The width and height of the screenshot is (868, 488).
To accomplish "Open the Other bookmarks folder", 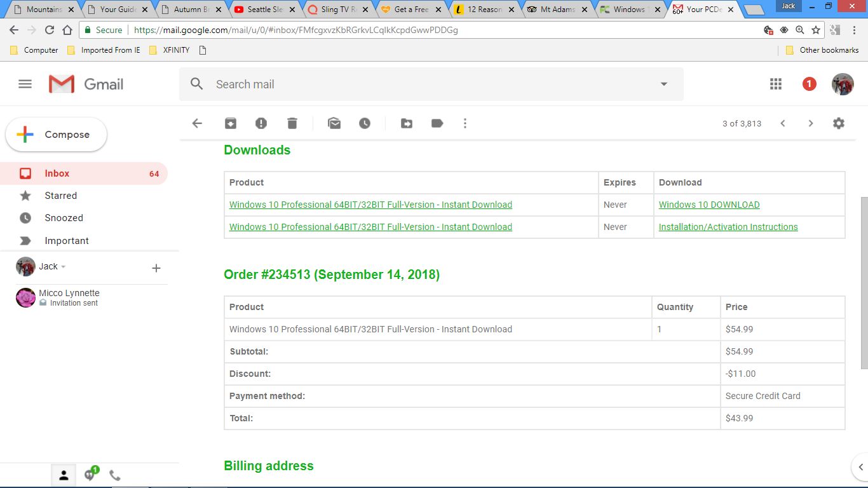I will [x=822, y=50].
